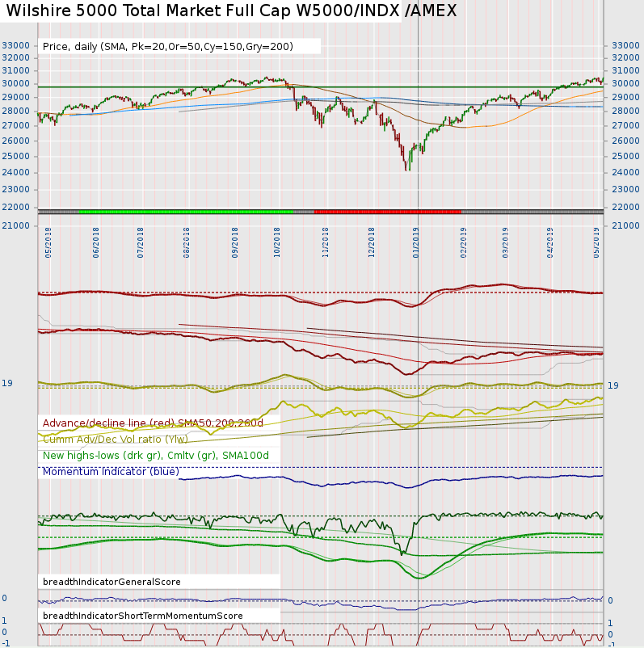The height and width of the screenshot is (648, 644).
Task: Click the 02/2019 date label
Action: point(463,242)
